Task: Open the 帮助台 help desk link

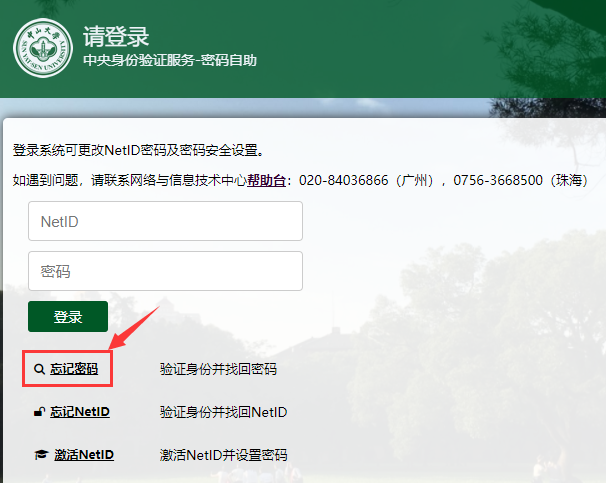Action: click(266, 180)
